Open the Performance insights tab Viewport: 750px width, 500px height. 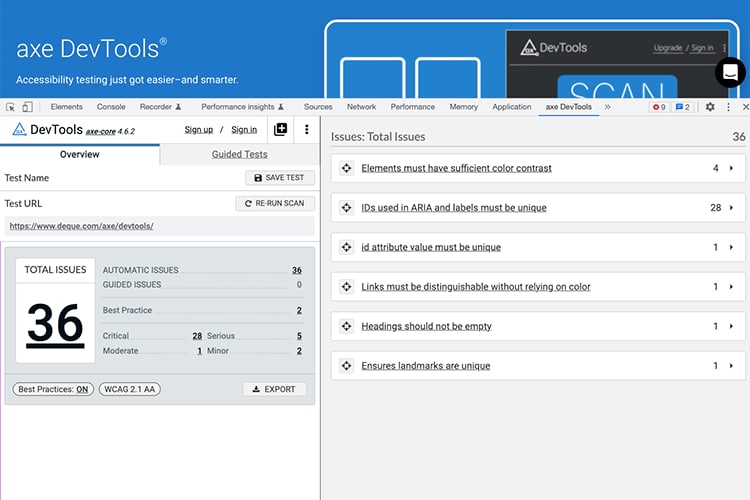[x=243, y=107]
